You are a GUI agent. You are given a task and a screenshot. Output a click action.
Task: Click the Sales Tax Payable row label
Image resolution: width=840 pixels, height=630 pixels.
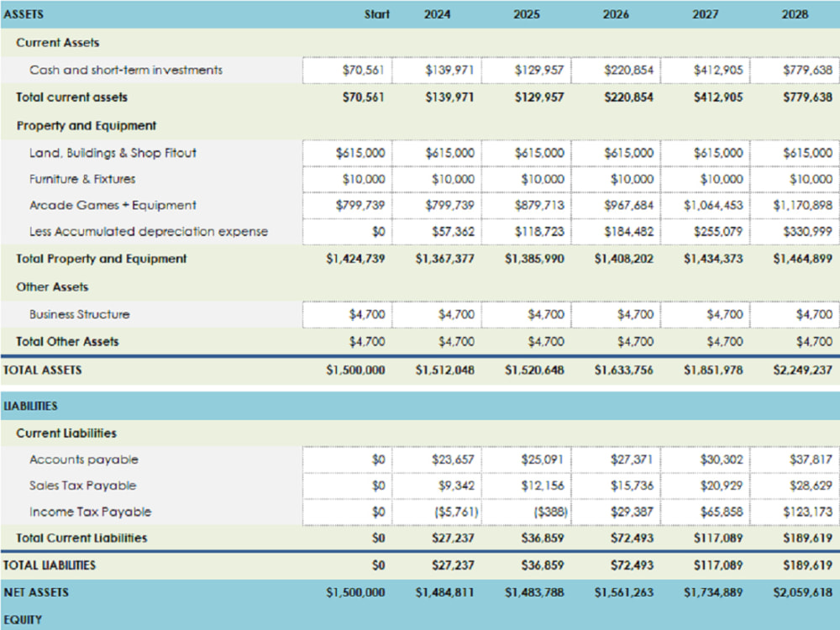point(83,486)
